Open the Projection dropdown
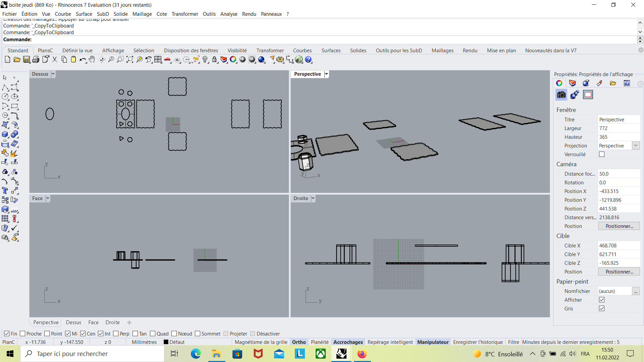Viewport: 644px width, 362px height. (x=636, y=145)
